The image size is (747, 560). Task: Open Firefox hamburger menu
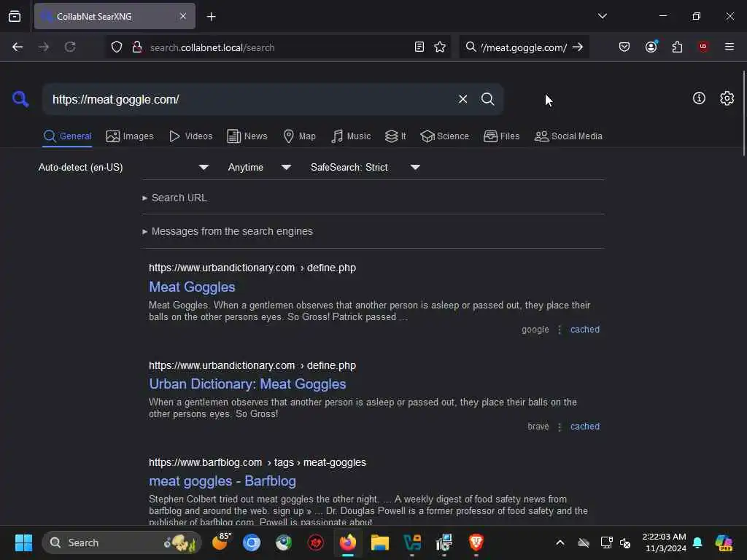[729, 47]
